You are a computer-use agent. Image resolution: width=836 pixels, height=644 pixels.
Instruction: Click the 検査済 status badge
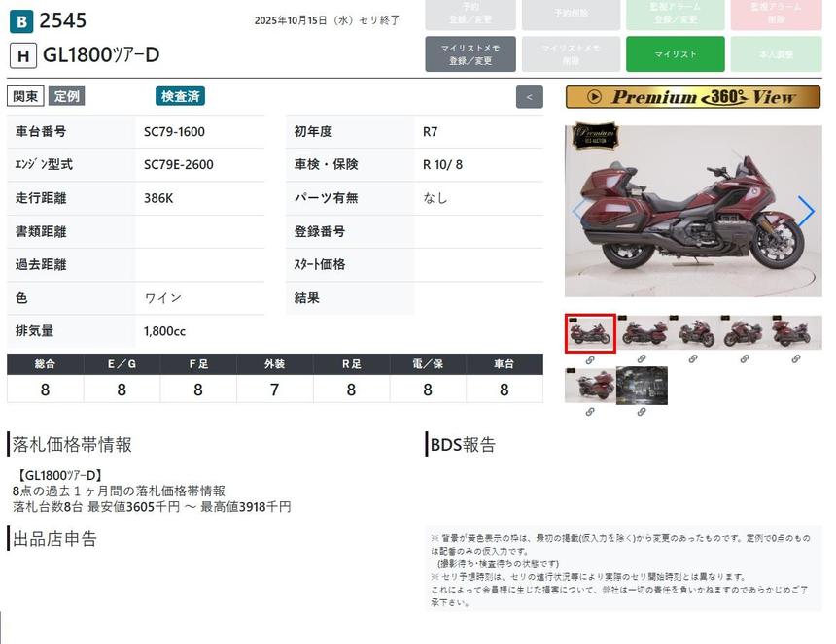pos(180,96)
